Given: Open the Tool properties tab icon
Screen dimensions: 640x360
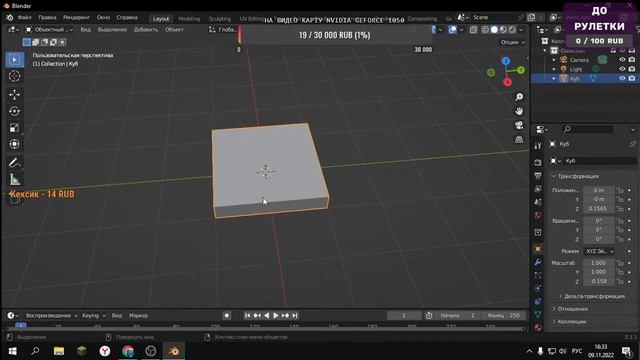Looking at the screenshot, I should click(x=538, y=146).
